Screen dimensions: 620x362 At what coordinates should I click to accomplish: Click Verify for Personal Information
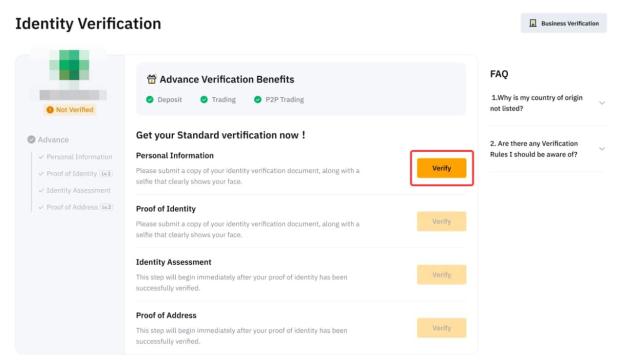(x=441, y=168)
